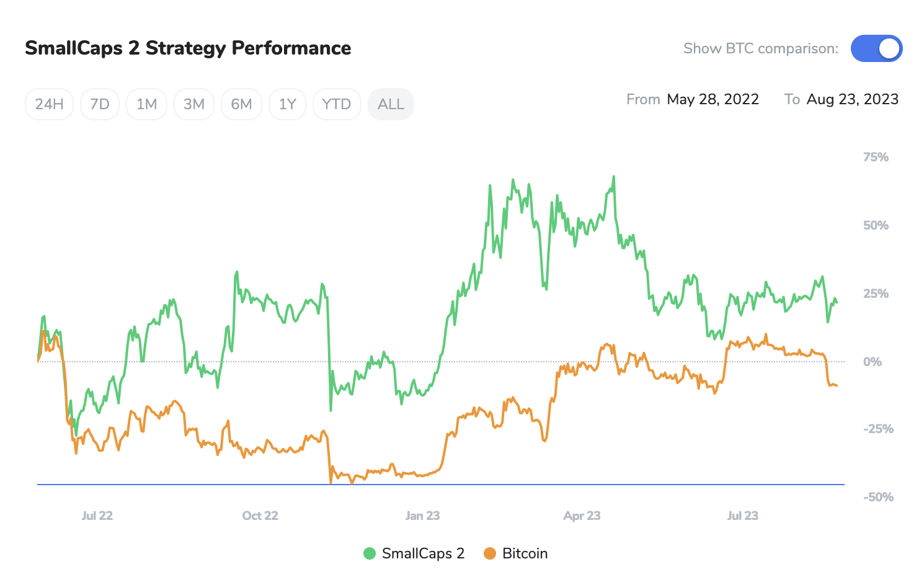The image size is (924, 577).
Task: Click the Jan 23 axis label
Action: (x=422, y=516)
